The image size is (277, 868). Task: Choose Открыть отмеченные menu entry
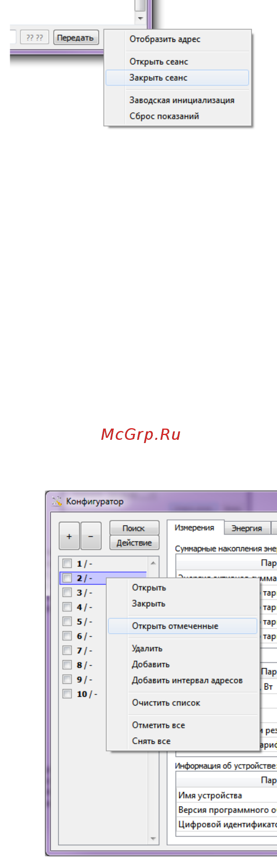point(183,626)
